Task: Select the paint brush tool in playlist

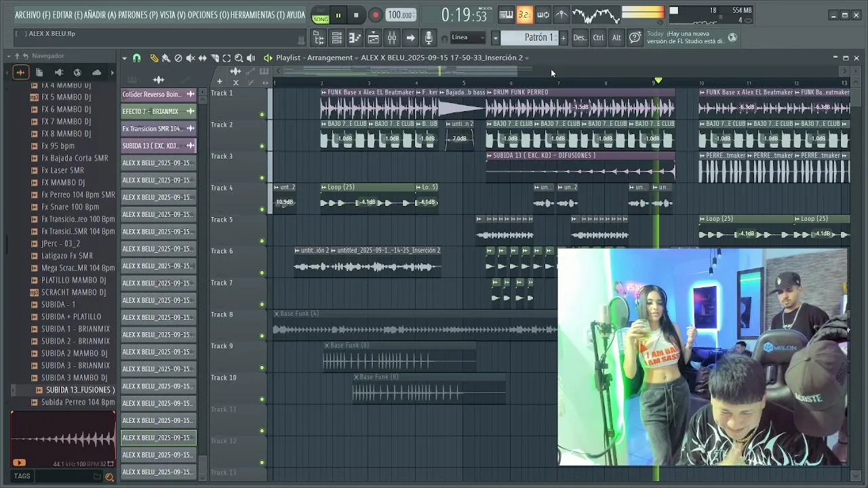Action: pos(165,58)
